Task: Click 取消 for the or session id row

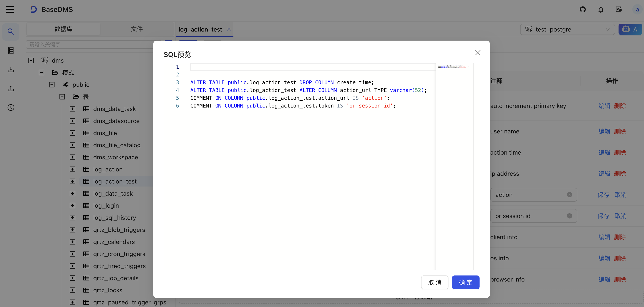Action: point(620,216)
